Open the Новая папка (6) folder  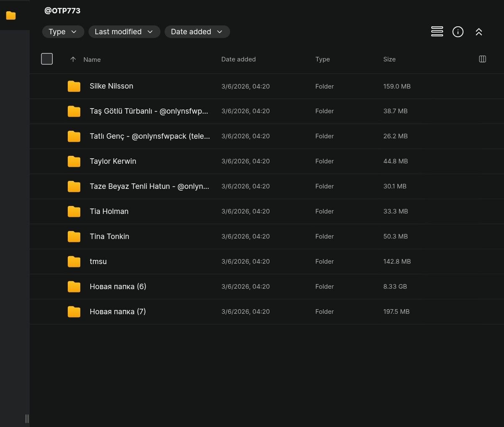pos(118,287)
